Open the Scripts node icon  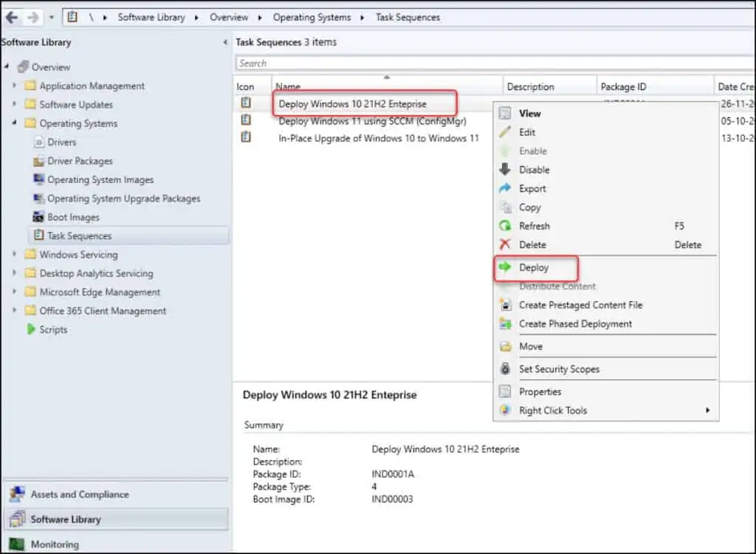click(x=31, y=329)
